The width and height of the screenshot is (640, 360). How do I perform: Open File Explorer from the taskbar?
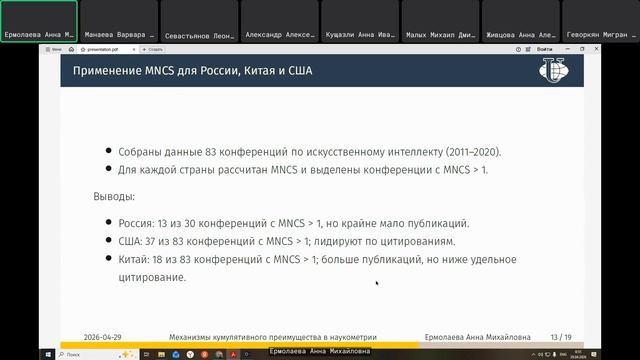[161, 355]
